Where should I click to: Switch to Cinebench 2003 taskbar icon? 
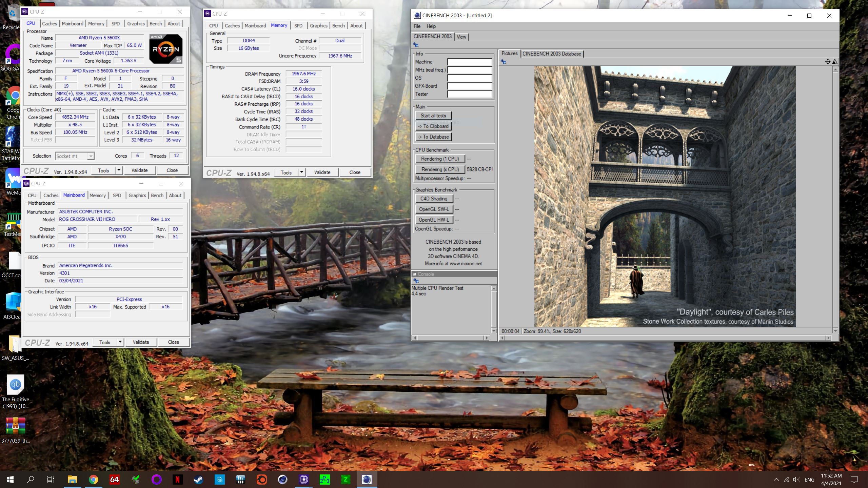click(x=367, y=480)
